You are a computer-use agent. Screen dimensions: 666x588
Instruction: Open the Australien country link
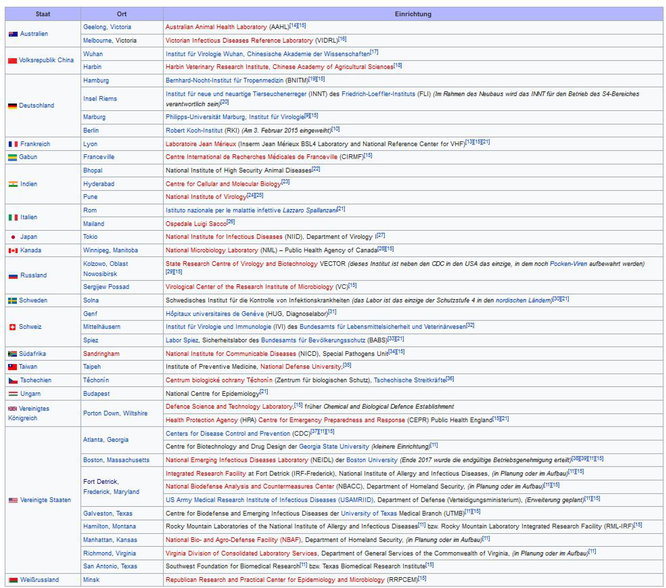34,34
